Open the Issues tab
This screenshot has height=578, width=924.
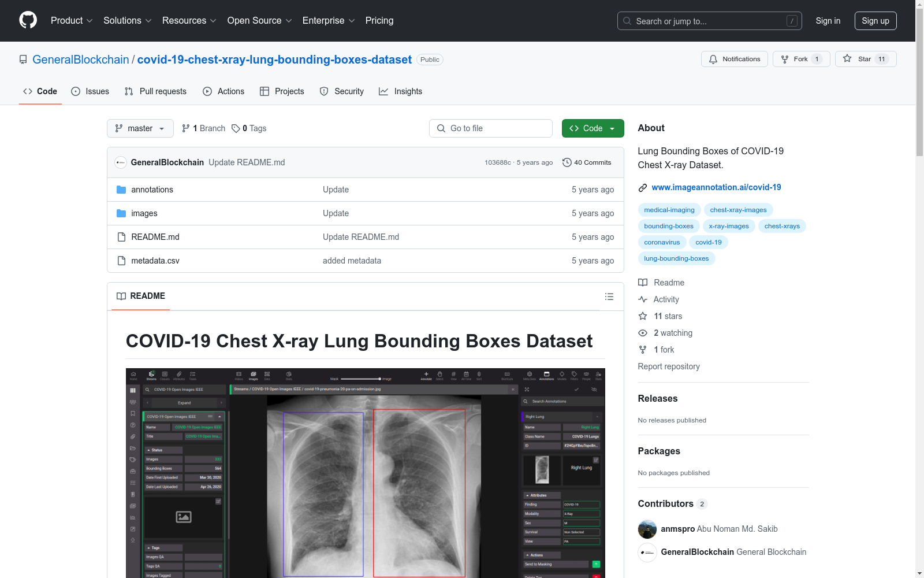[x=90, y=91]
